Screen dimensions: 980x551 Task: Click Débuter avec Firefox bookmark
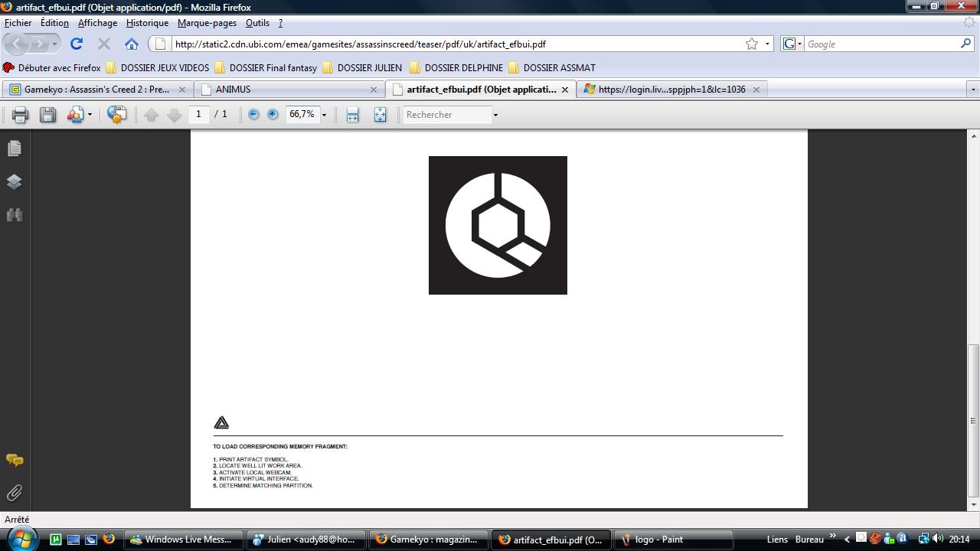click(52, 67)
